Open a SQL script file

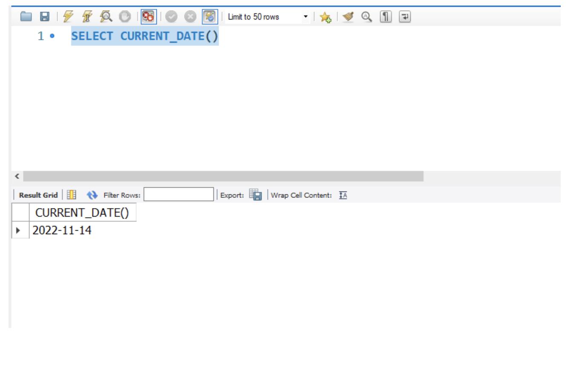tap(26, 17)
